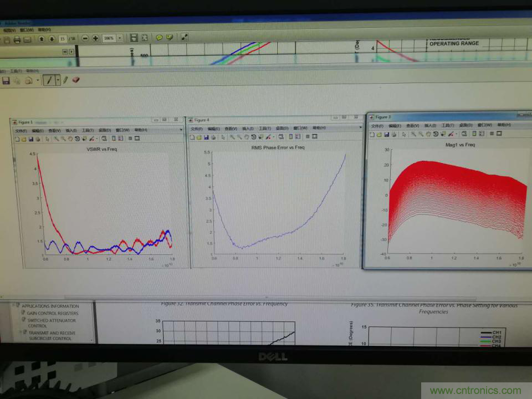Go to previous page with up arrow
This screenshot has width=532, height=399.
coord(42,39)
